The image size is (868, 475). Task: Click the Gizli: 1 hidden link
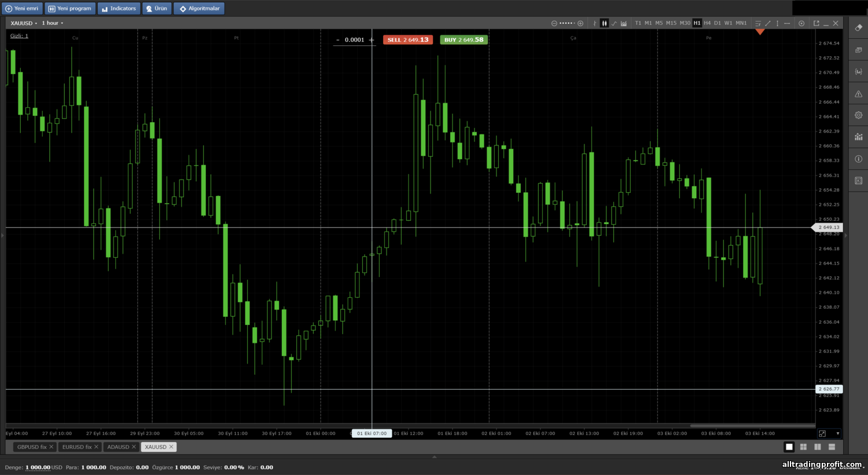click(19, 36)
